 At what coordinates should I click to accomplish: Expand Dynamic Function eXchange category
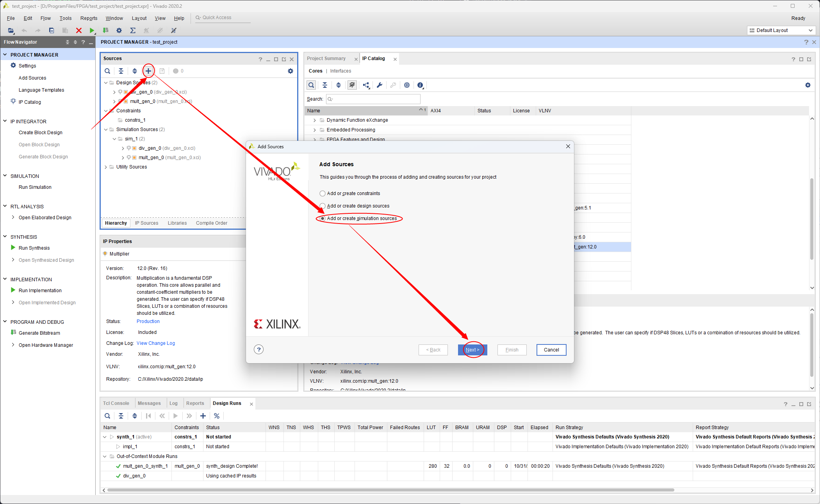point(315,120)
